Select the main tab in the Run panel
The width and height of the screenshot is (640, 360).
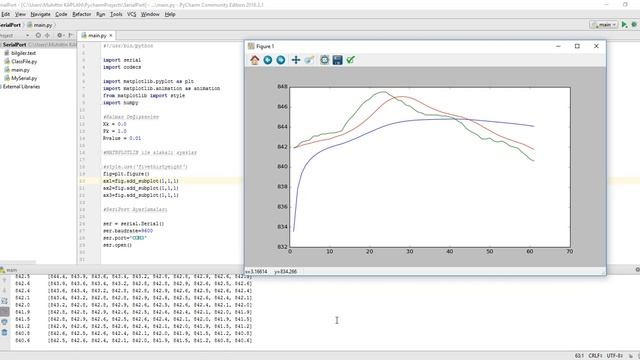tap(9, 270)
